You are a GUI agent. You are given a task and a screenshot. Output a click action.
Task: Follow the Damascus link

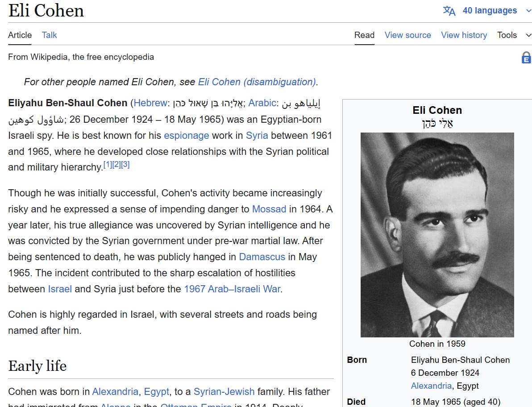click(x=262, y=257)
